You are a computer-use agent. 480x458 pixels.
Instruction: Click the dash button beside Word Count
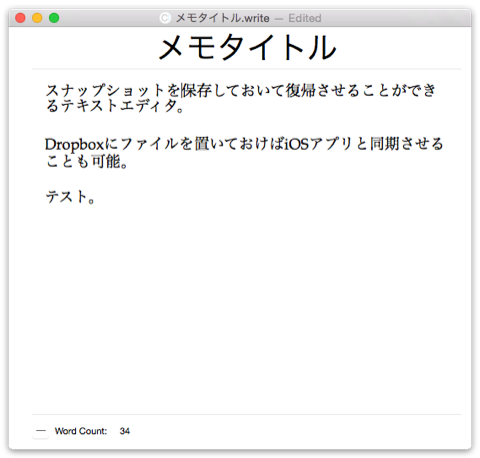41,431
